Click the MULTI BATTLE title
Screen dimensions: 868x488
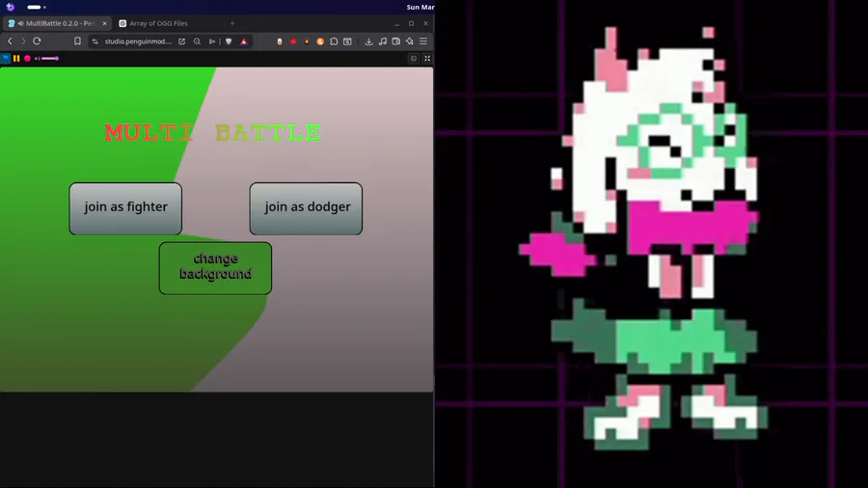213,133
